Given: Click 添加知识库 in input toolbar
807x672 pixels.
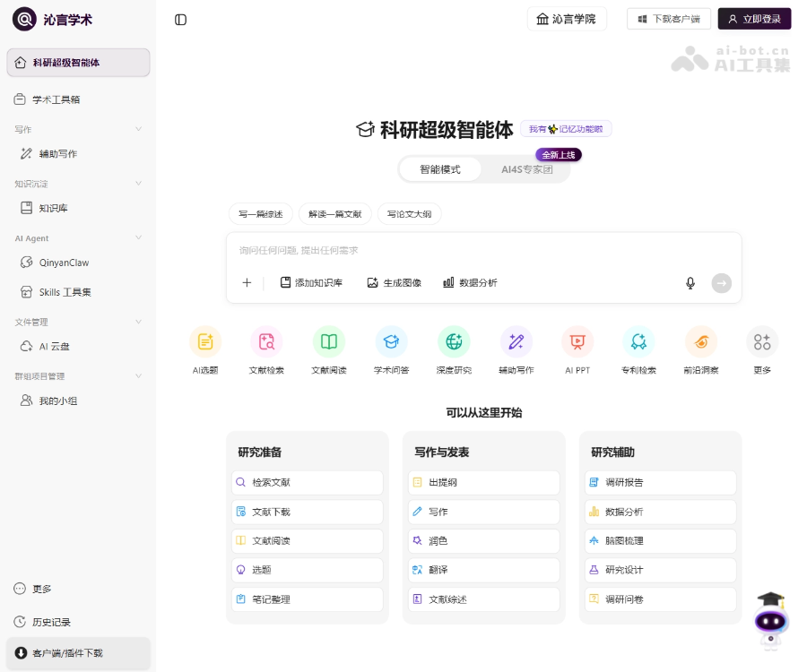Looking at the screenshot, I should (311, 283).
